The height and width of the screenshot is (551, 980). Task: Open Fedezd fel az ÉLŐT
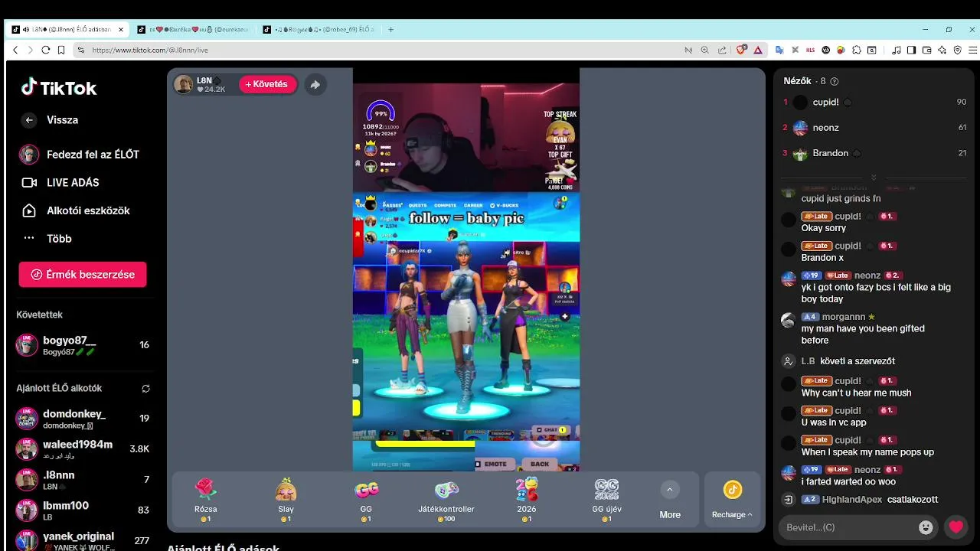coord(80,155)
